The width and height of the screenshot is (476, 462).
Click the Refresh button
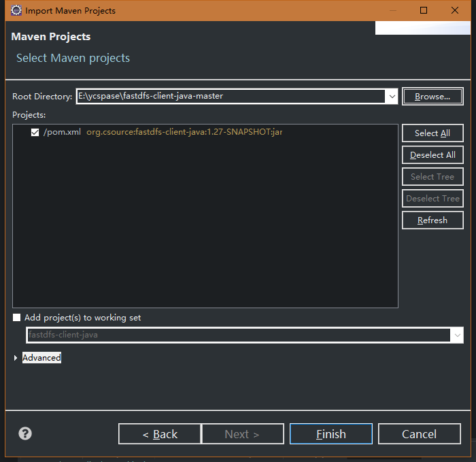click(x=432, y=220)
